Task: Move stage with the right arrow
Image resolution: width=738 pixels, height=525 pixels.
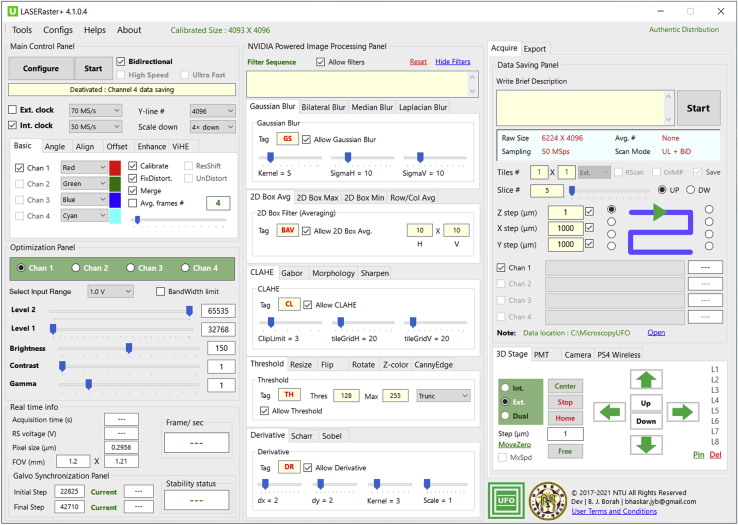Action: [682, 412]
